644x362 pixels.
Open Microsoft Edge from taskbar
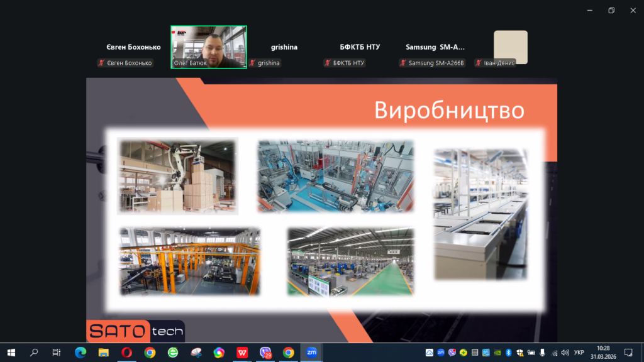coord(80,353)
